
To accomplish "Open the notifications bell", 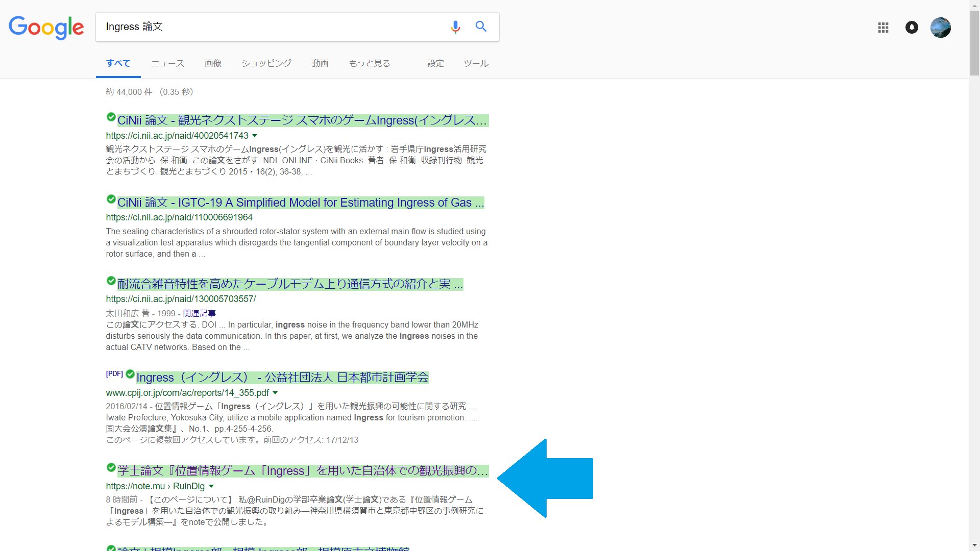I will click(912, 28).
